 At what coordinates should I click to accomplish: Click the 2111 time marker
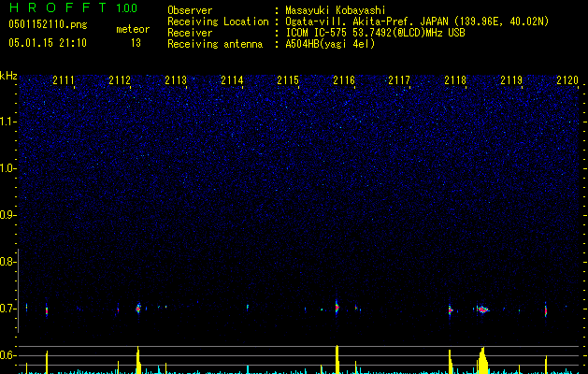64,79
